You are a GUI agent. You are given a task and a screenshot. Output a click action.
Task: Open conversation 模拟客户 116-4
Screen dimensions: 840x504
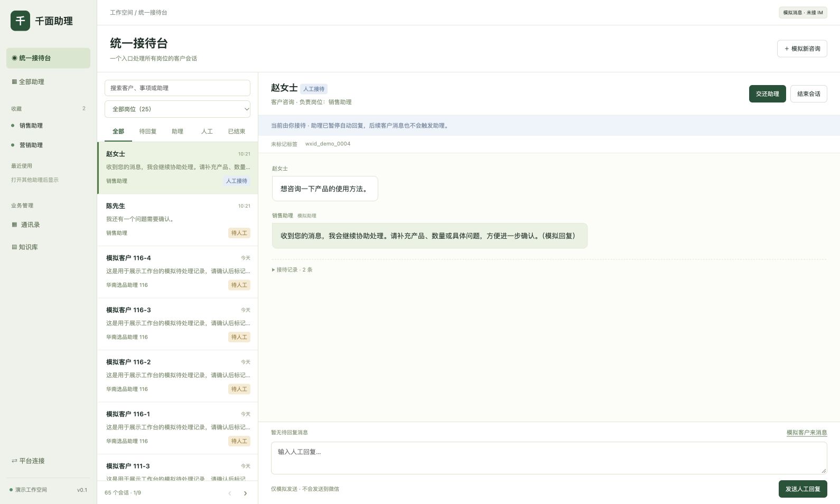click(178, 272)
